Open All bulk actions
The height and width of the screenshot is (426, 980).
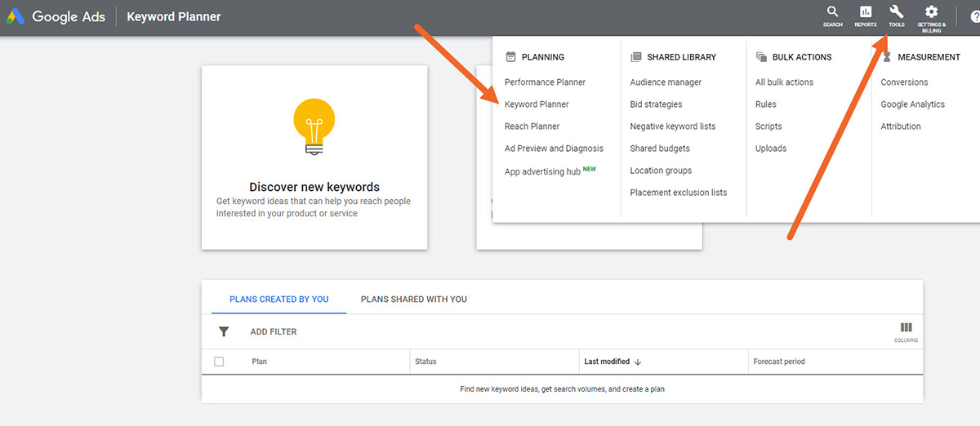click(784, 82)
